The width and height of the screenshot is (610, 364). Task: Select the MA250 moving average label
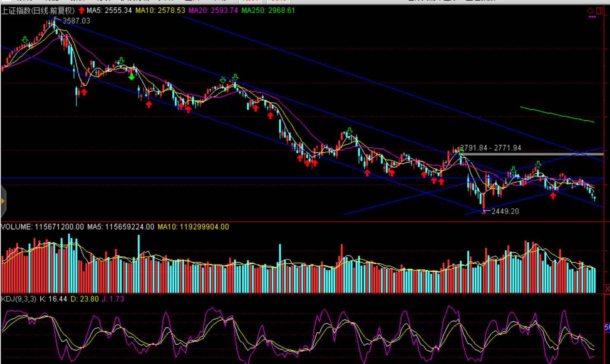click(x=268, y=10)
